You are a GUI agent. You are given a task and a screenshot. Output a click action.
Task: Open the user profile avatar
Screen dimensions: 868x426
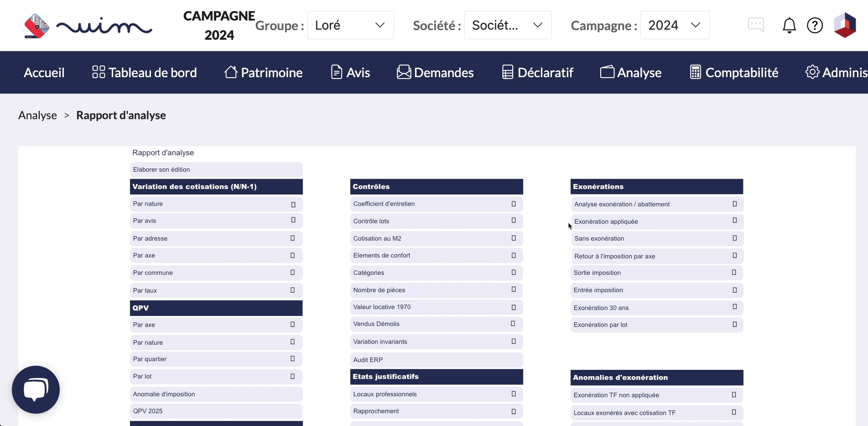(x=845, y=25)
